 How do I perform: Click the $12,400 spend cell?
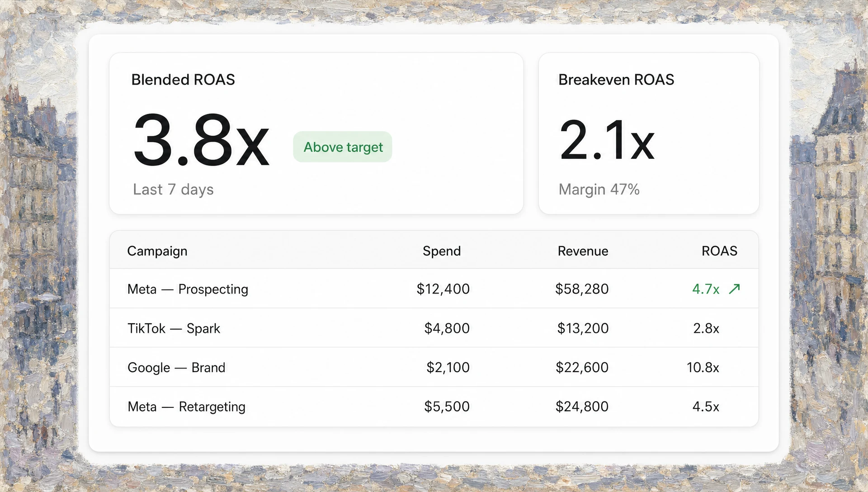(x=443, y=289)
